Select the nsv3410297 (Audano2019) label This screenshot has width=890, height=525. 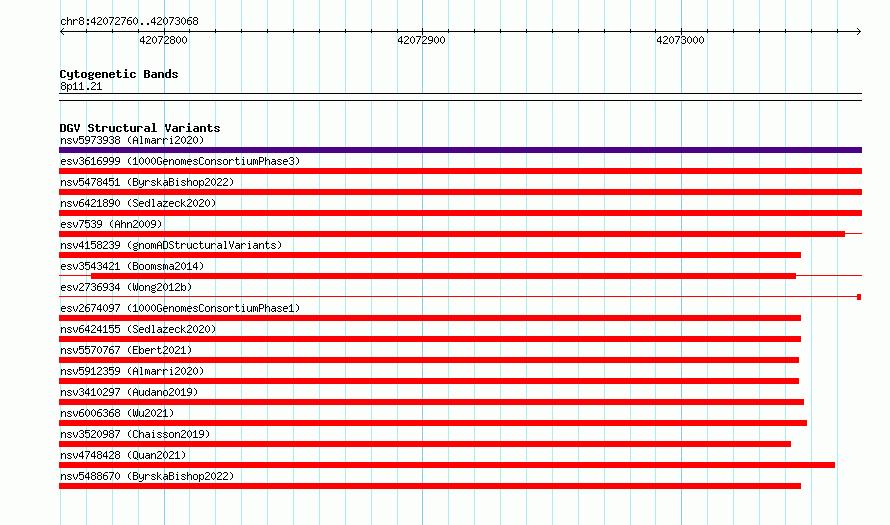click(129, 392)
